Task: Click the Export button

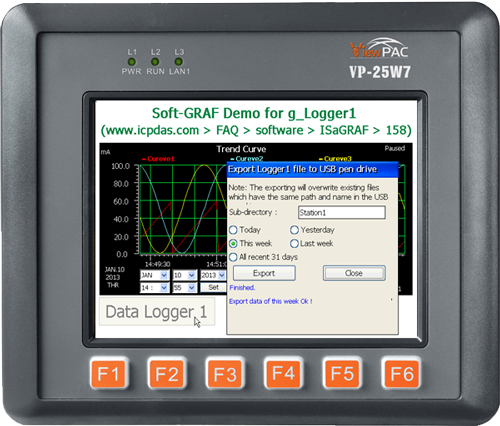Action: [264, 273]
